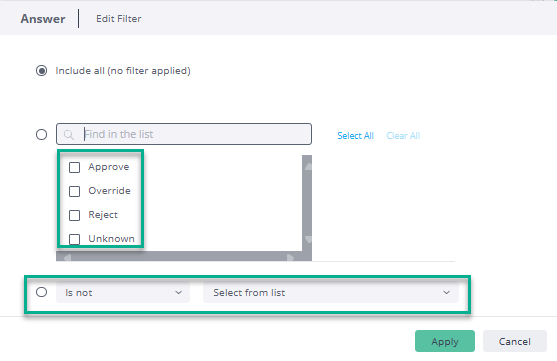Click the Clear All link

(403, 136)
